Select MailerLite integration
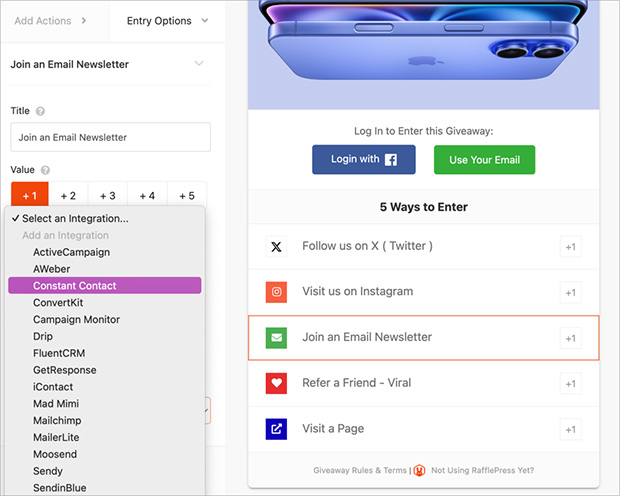 point(105,437)
